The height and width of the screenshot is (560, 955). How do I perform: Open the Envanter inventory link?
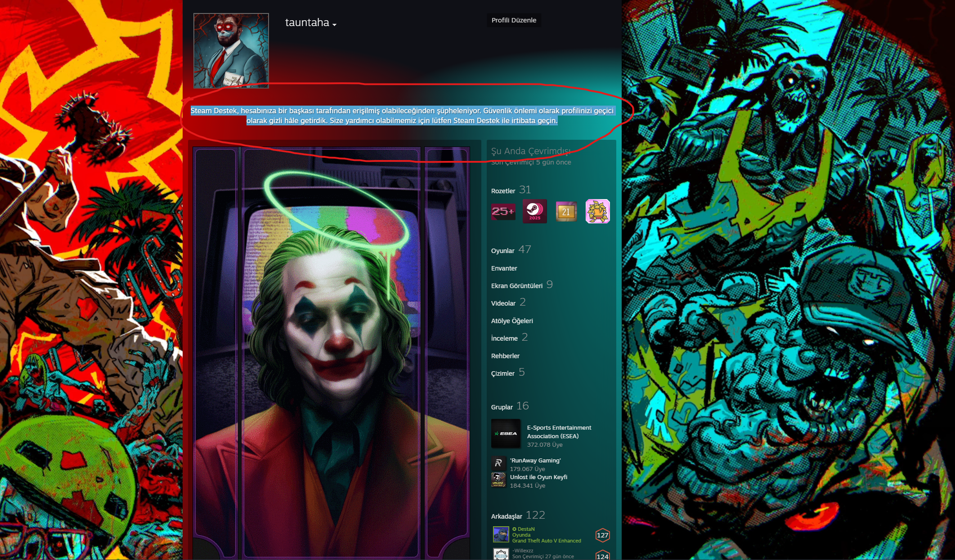coord(504,268)
